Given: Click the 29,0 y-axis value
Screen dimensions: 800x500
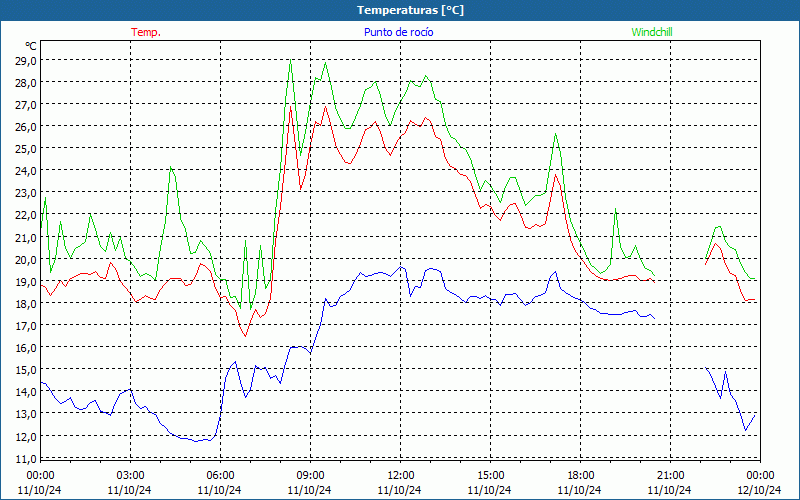Looking at the screenshot, I should 26,61.
